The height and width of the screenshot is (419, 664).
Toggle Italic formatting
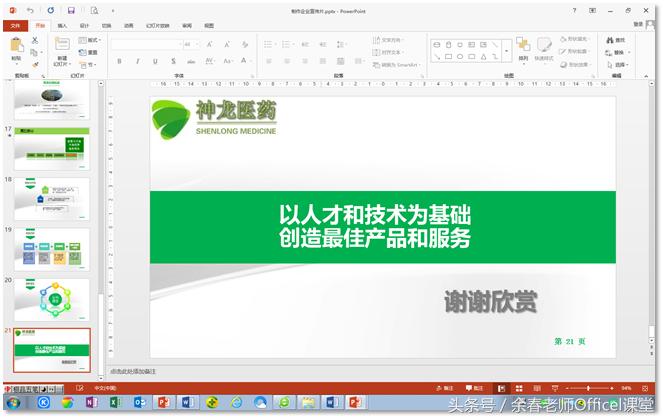[138, 61]
